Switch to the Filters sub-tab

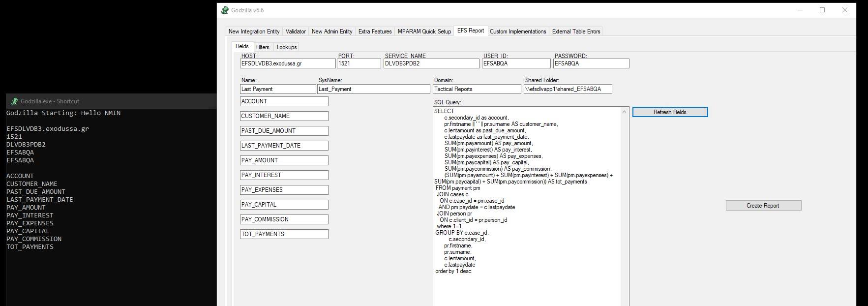click(263, 47)
